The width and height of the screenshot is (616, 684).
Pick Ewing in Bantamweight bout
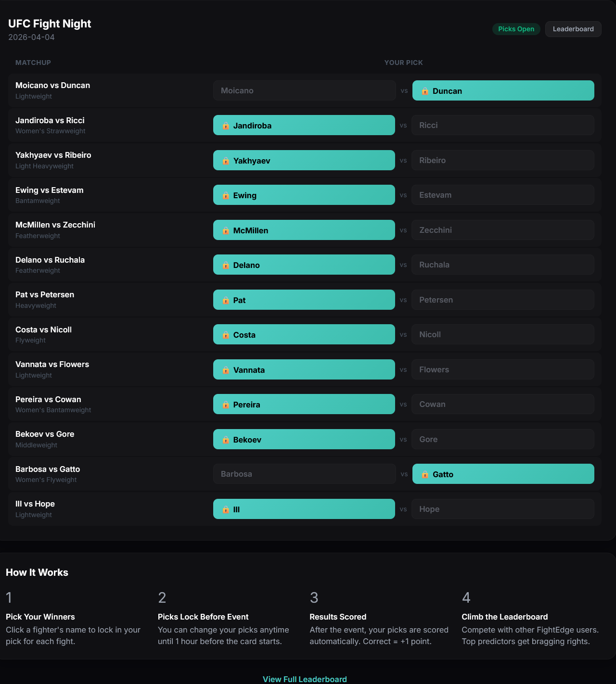304,195
